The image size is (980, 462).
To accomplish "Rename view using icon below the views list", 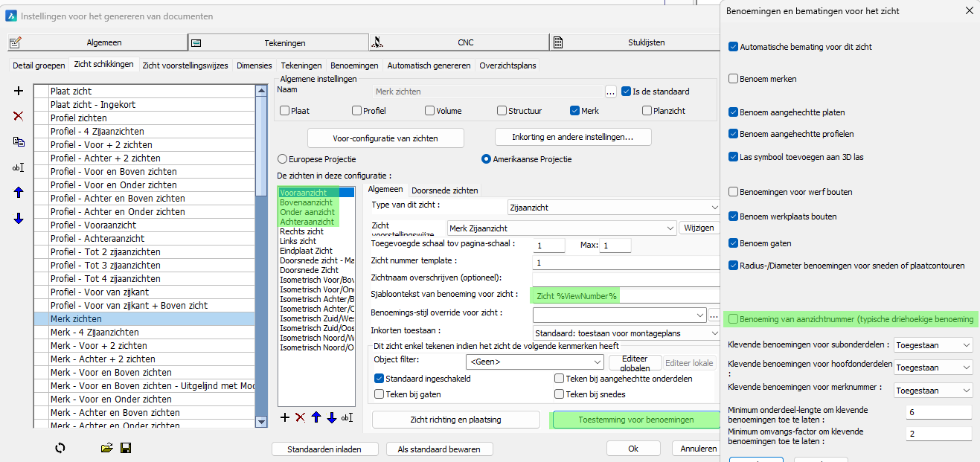I will pos(347,418).
